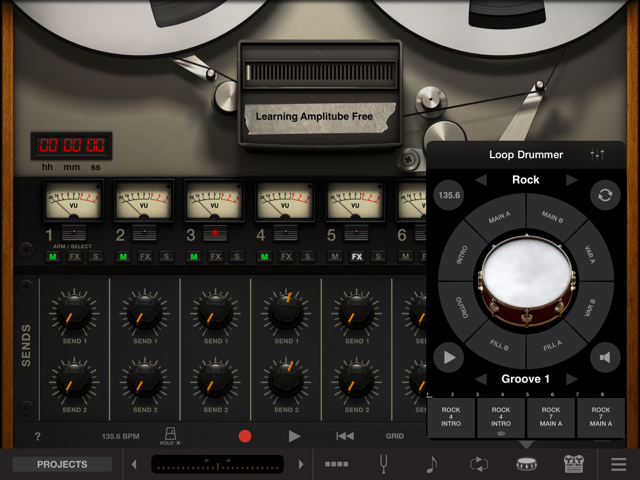Toggle FX on track 5
The width and height of the screenshot is (640, 480).
point(357,257)
